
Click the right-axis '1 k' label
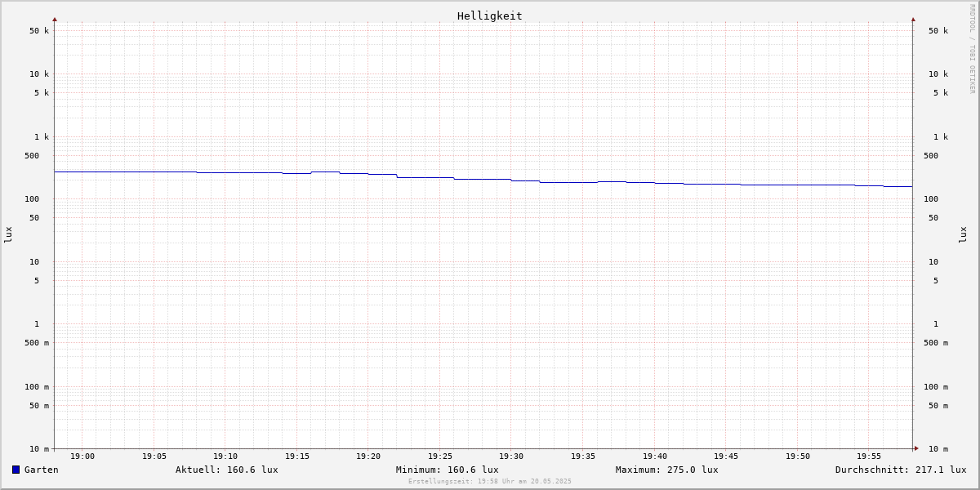pos(941,137)
